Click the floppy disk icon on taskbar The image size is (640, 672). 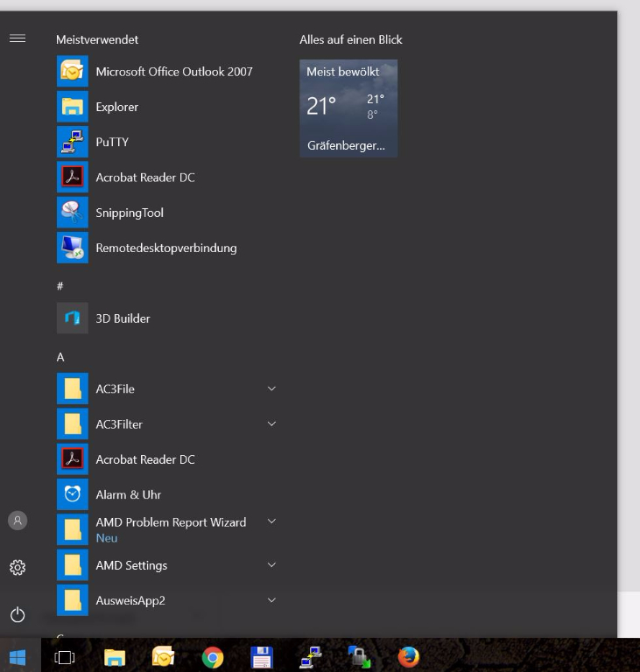262,657
